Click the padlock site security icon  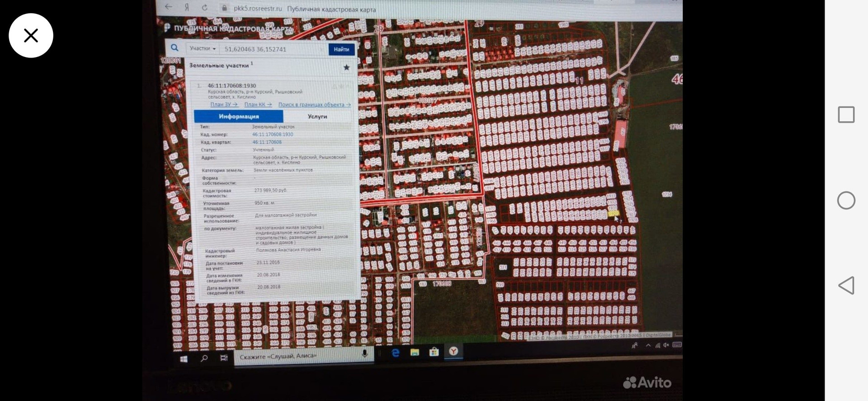224,8
